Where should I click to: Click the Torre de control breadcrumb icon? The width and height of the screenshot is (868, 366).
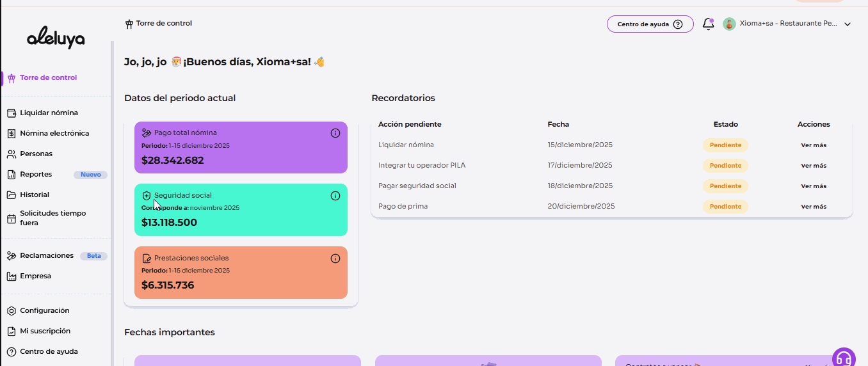click(x=129, y=24)
